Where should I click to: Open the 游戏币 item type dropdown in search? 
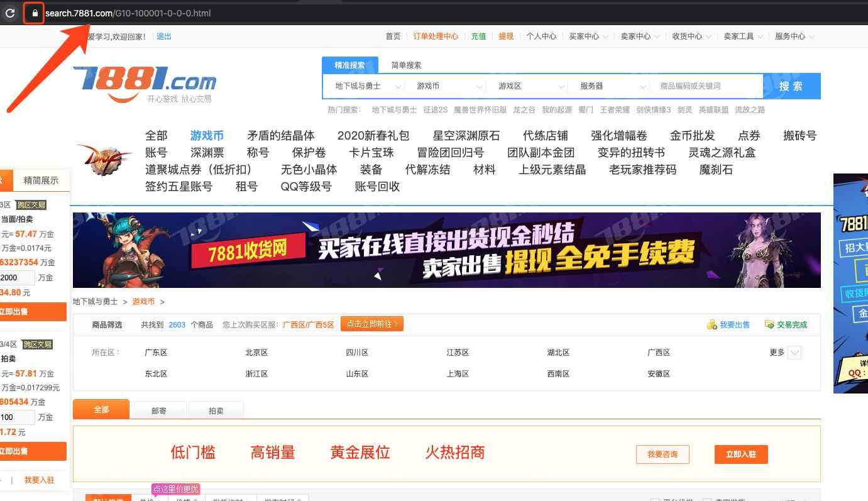(446, 86)
